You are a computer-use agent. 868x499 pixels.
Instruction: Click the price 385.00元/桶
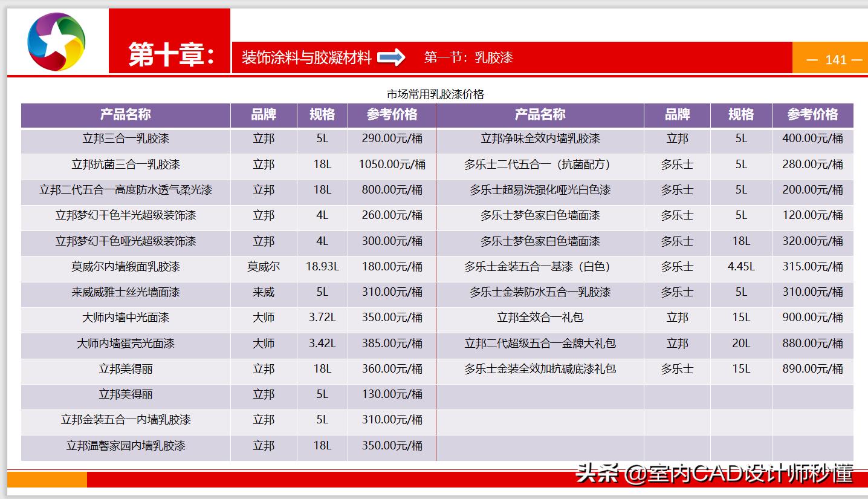pos(392,343)
